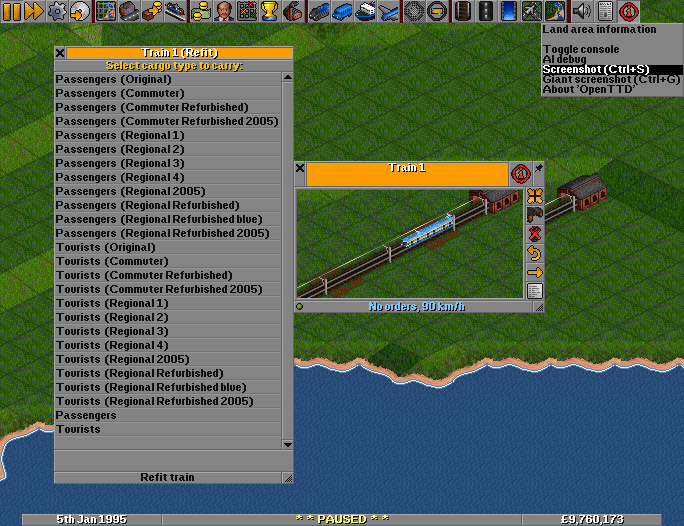The height and width of the screenshot is (526, 684).
Task: Click the date 5th Jan 1995
Action: tap(92, 519)
